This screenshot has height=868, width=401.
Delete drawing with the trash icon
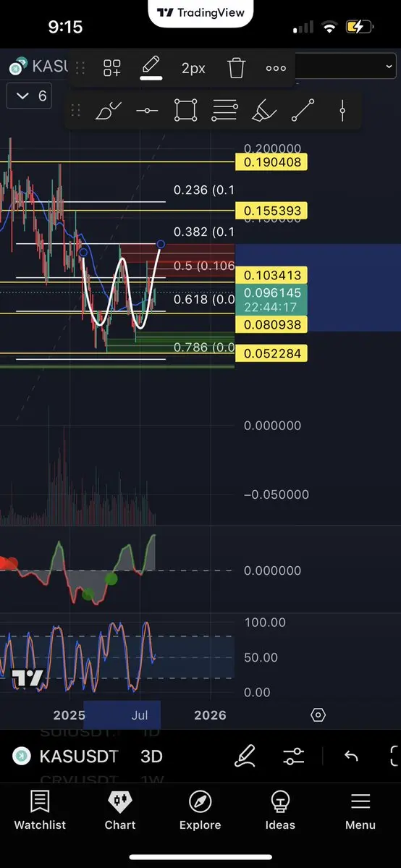click(x=237, y=68)
